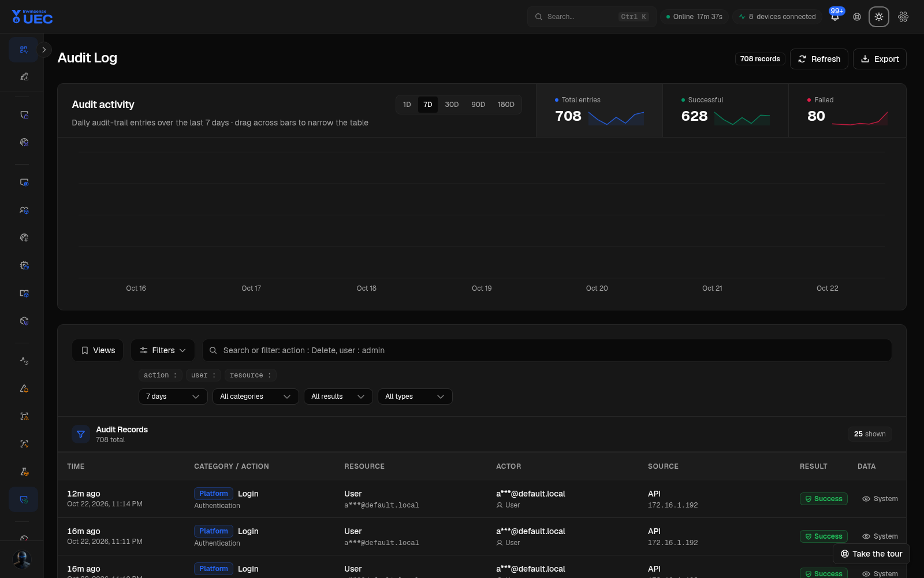Open the flask globe sidebar icon
The width and height of the screenshot is (924, 578).
click(24, 472)
